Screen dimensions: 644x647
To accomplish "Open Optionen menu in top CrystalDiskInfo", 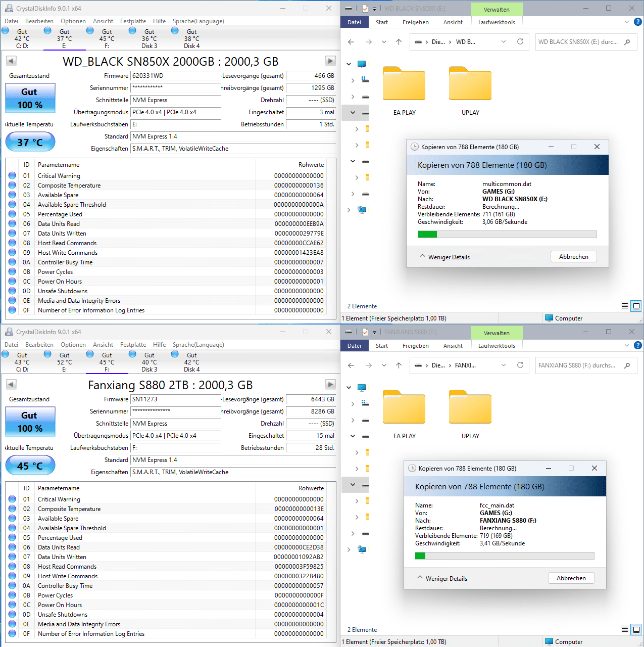I will (73, 21).
